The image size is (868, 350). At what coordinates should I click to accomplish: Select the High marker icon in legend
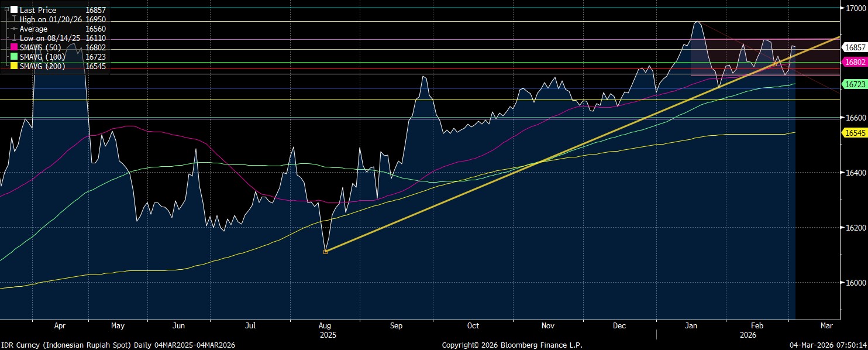coord(14,19)
